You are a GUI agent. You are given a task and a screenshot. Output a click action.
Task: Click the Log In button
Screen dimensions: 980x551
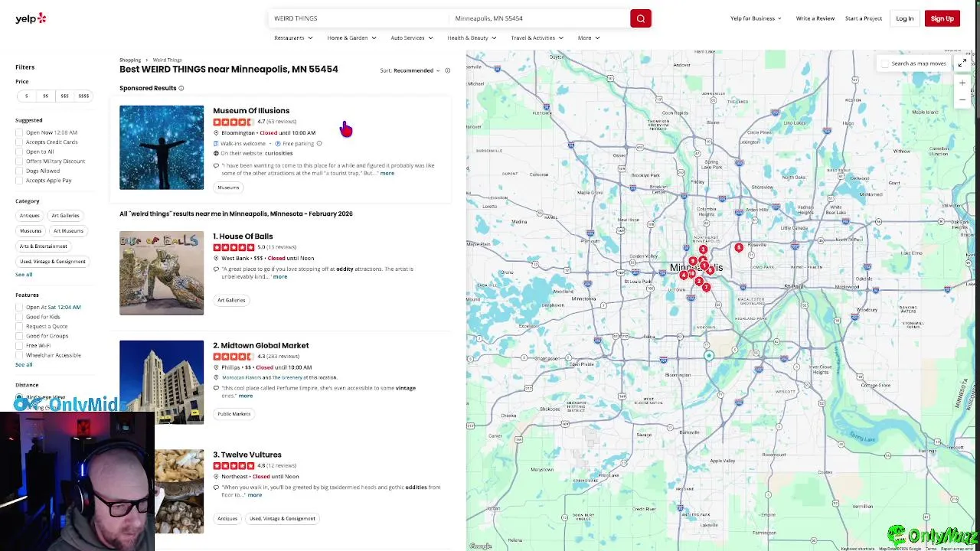pos(905,18)
